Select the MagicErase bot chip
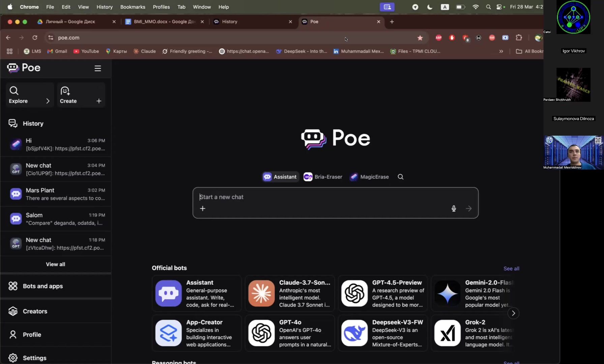The image size is (604, 364). (x=369, y=177)
